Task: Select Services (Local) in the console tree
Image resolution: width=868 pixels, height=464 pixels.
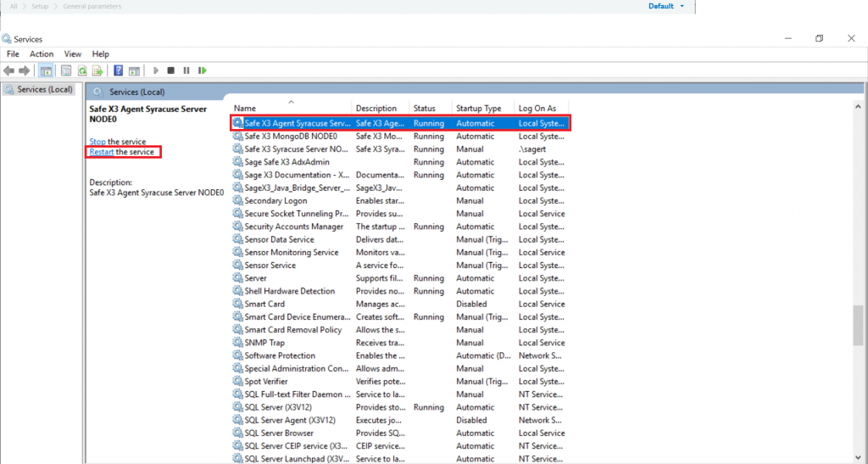Action: (38, 90)
